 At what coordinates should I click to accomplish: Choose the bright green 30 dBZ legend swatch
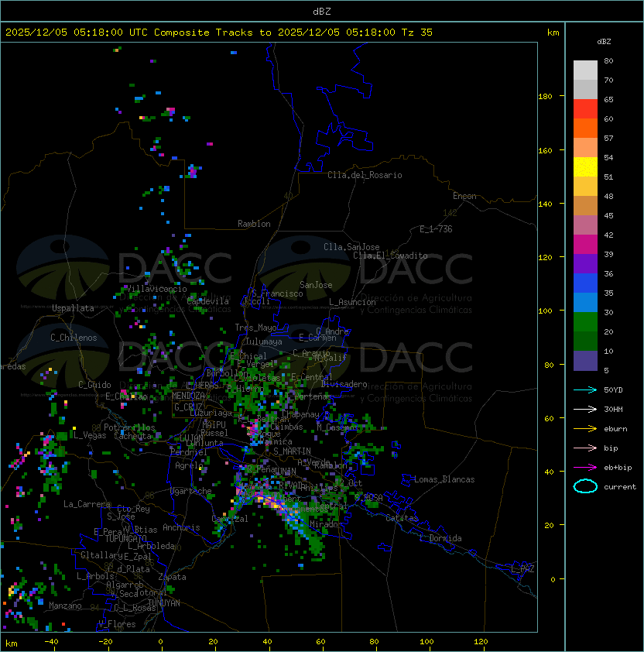pos(585,322)
